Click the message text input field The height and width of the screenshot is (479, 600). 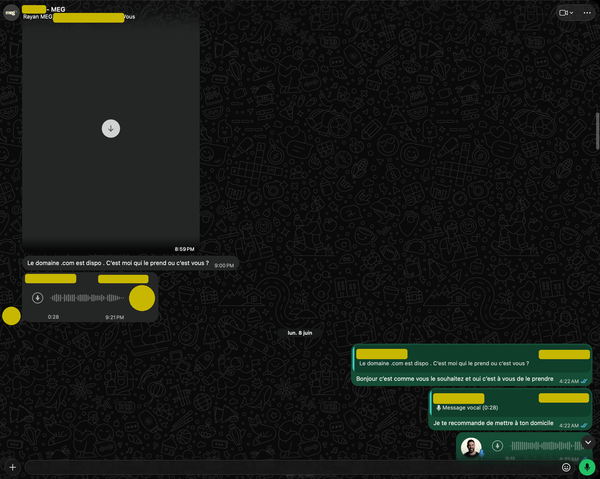tap(291, 467)
